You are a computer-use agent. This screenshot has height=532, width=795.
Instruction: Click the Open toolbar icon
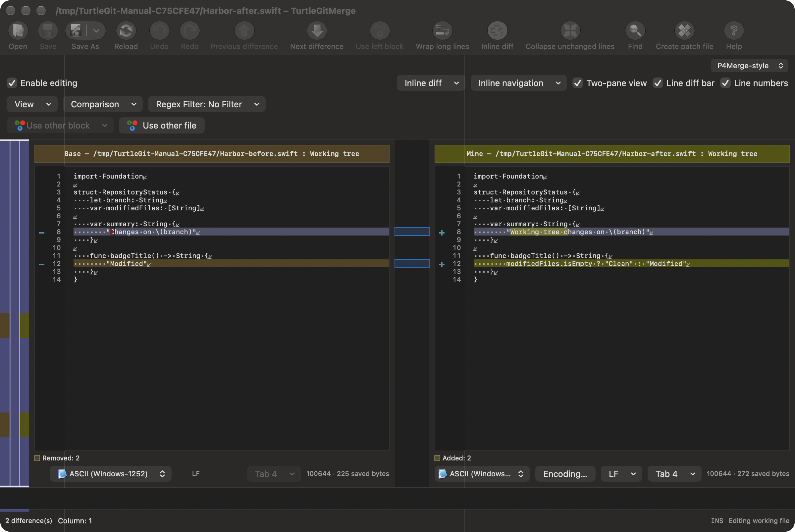[18, 30]
